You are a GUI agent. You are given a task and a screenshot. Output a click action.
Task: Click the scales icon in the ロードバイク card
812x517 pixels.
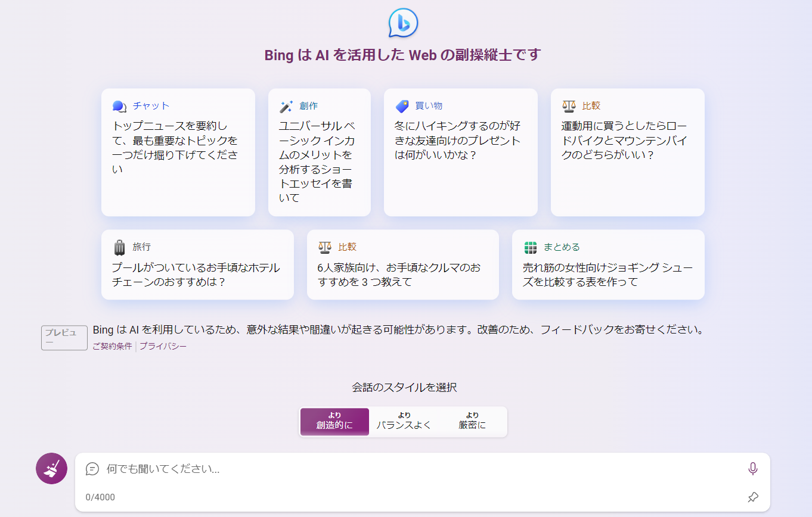(569, 106)
